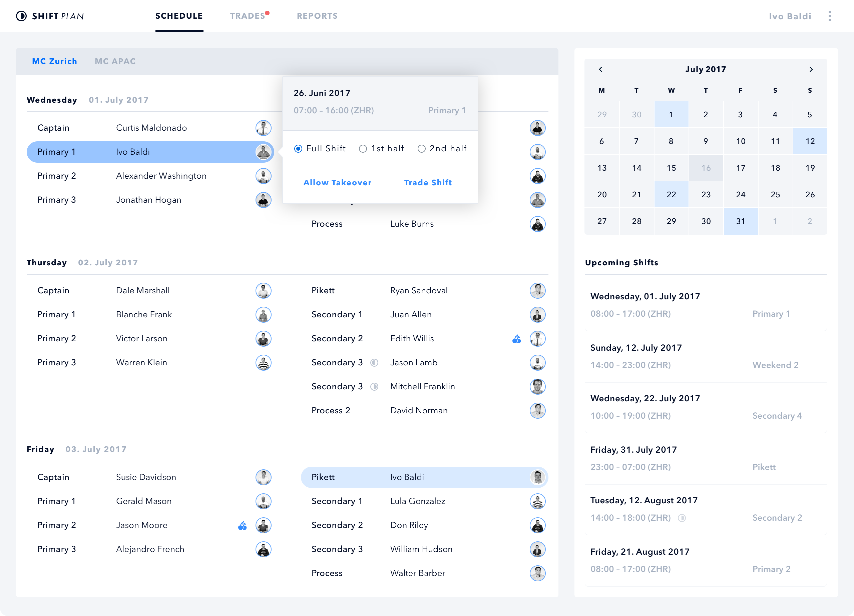Click Ryan Sandoval's avatar
854x616 pixels.
pyautogui.click(x=537, y=291)
